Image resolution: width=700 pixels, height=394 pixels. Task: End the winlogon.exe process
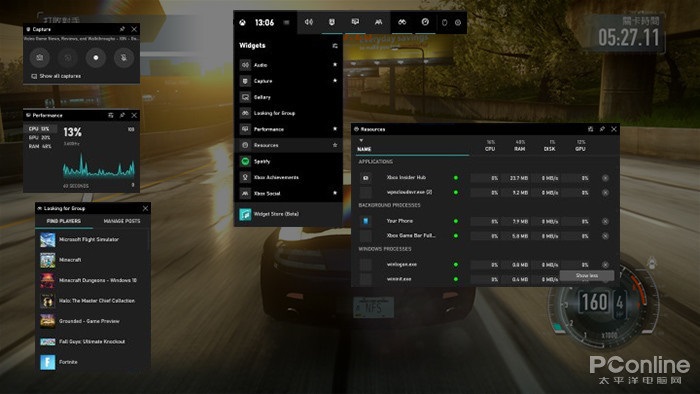[605, 265]
